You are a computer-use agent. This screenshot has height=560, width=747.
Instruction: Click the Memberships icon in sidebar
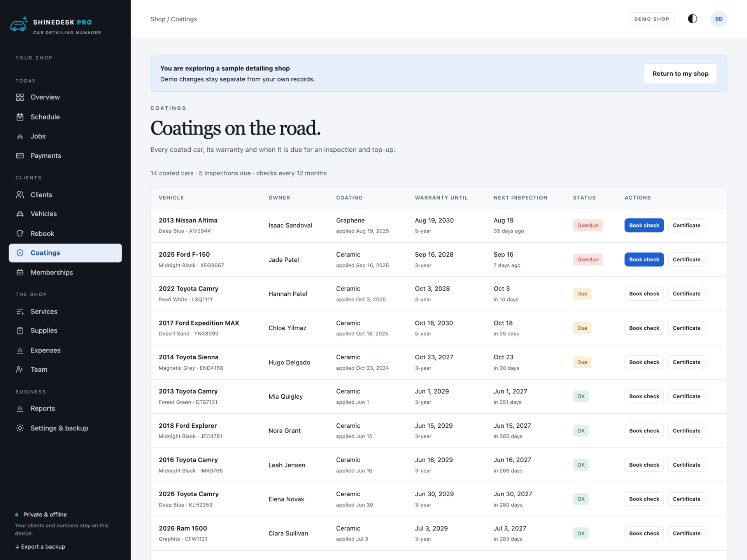(20, 272)
